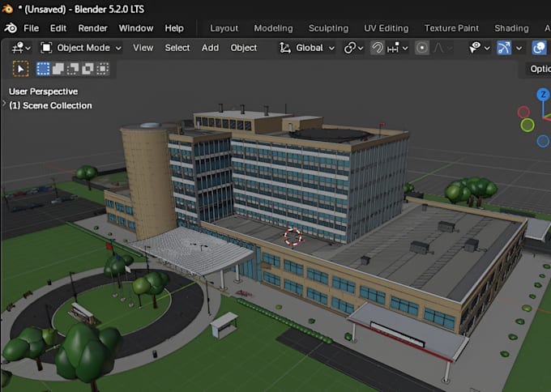551x392 pixels.
Task: Click the "(1) Scene Collection" text
Action: (x=50, y=105)
